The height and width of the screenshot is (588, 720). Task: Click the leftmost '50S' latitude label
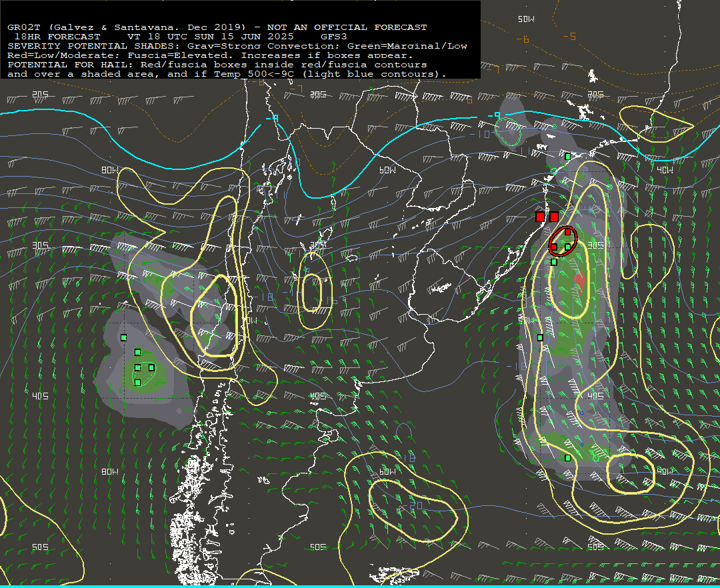coord(41,547)
